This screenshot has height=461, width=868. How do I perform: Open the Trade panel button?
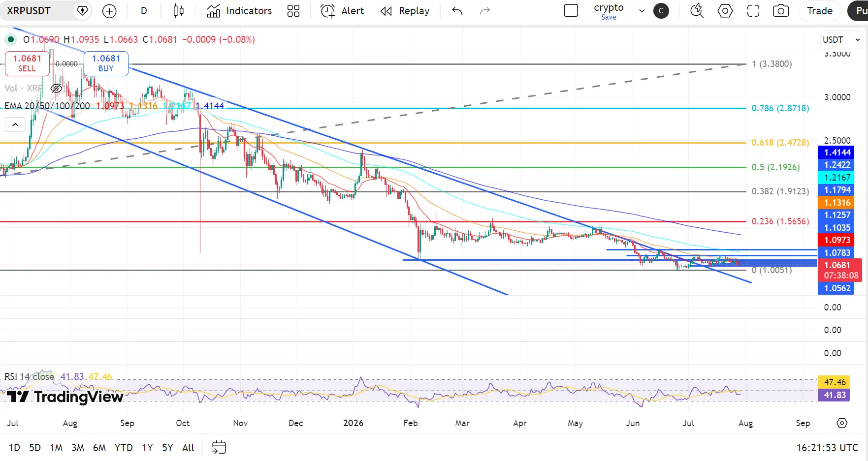pos(820,11)
